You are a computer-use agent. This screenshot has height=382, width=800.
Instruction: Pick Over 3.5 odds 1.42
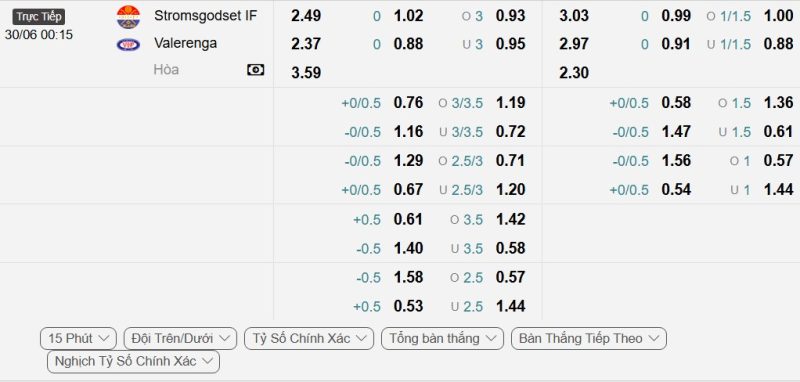510,219
